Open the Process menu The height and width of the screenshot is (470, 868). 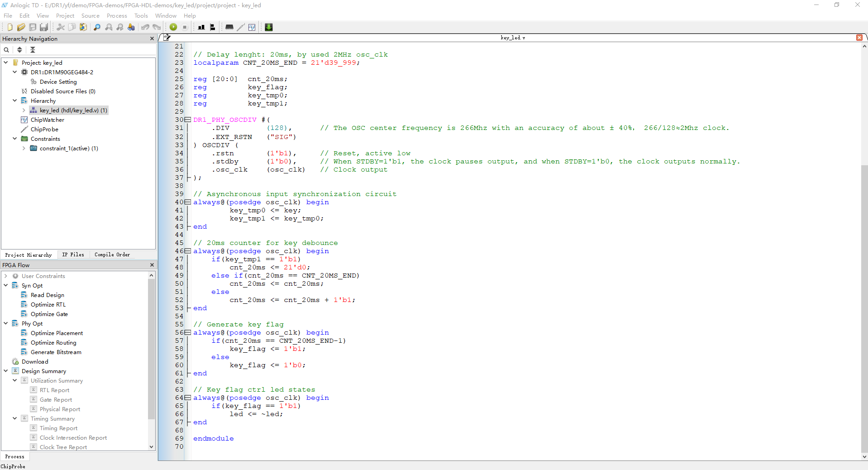tap(117, 15)
